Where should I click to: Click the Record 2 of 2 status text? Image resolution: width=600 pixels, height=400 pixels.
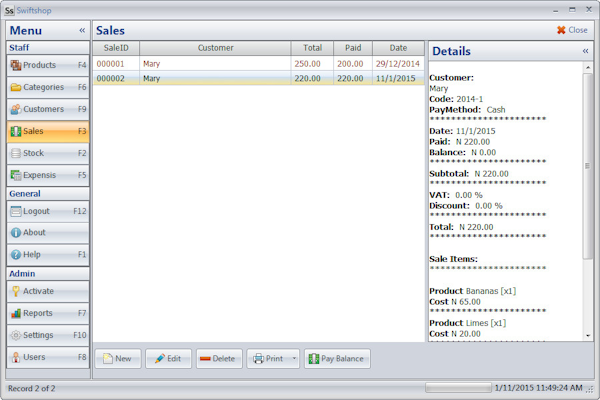tap(32, 388)
